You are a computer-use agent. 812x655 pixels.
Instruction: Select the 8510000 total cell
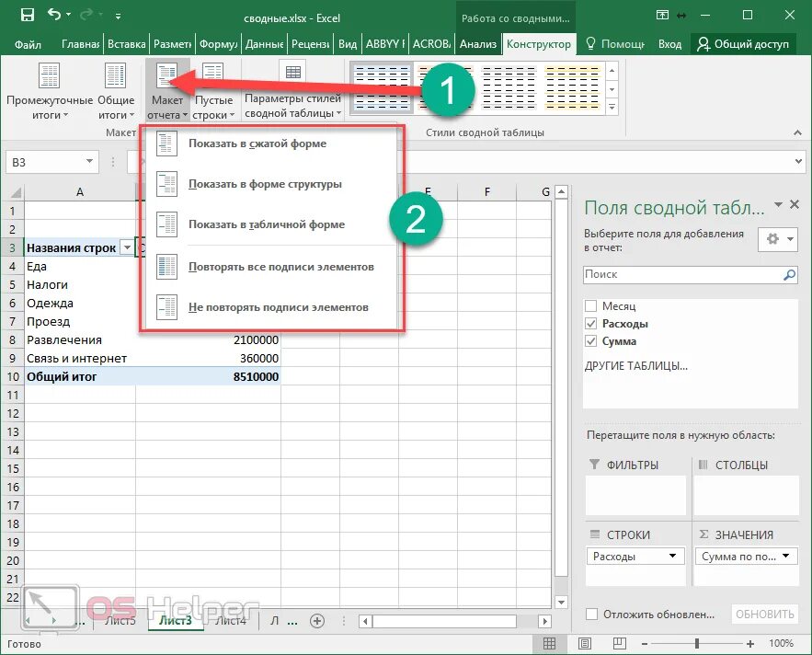pyautogui.click(x=208, y=377)
